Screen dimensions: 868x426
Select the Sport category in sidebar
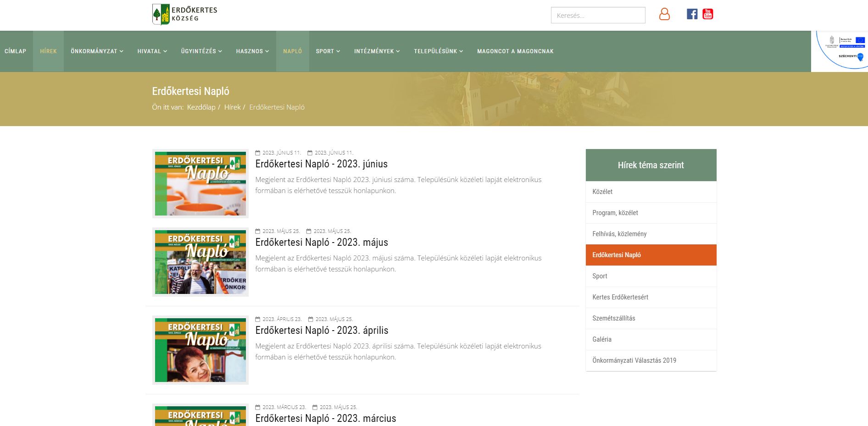coord(651,276)
